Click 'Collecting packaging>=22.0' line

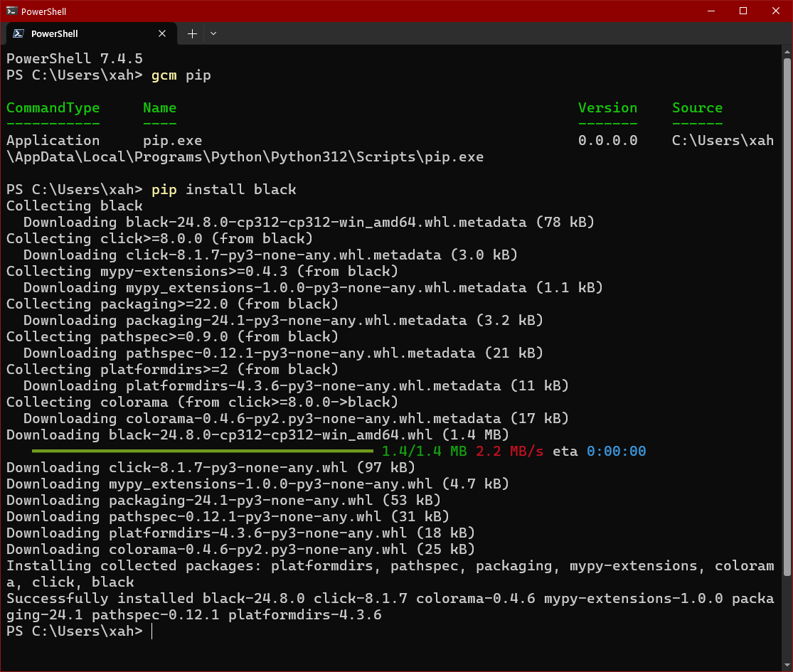click(x=172, y=304)
